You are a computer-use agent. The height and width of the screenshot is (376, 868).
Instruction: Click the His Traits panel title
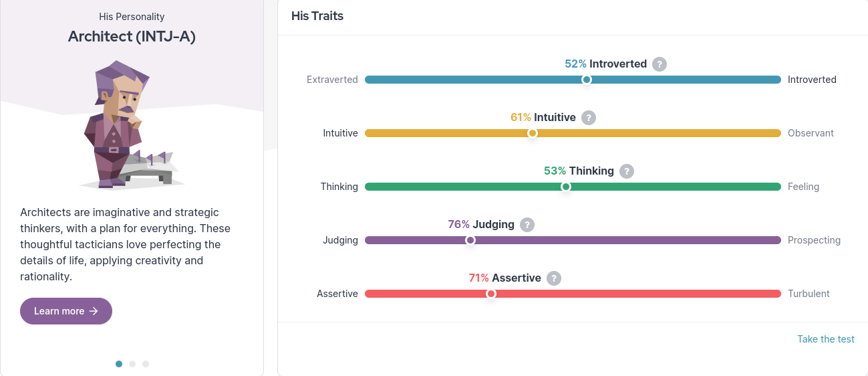[317, 16]
